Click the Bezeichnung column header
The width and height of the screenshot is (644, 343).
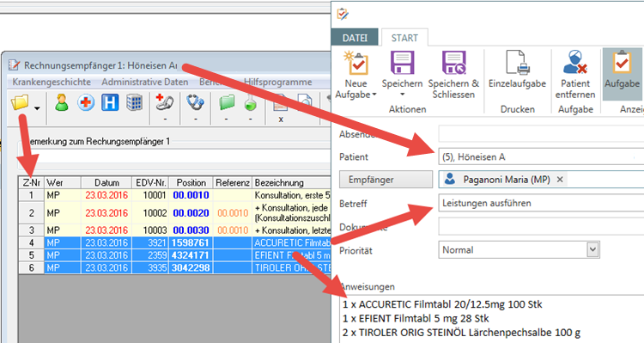click(x=292, y=182)
